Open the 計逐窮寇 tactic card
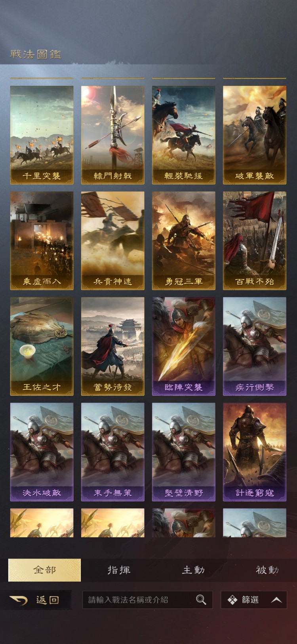297x644 pixels. pos(254,452)
